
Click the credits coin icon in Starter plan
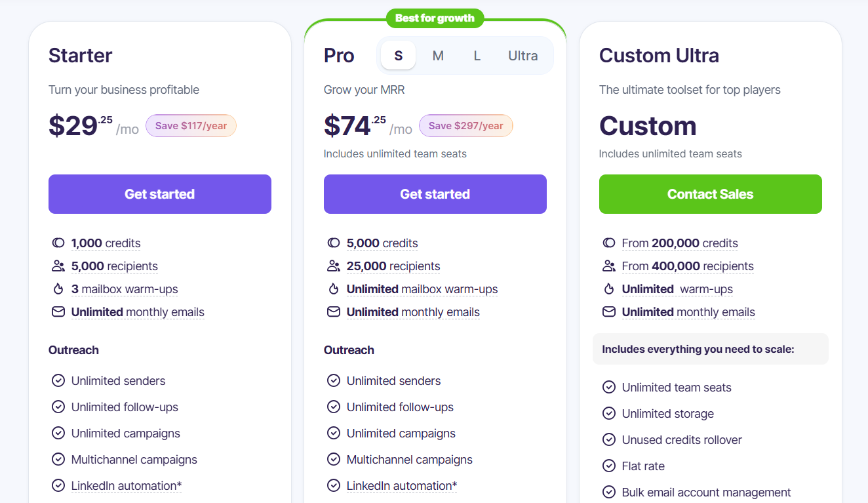point(58,243)
